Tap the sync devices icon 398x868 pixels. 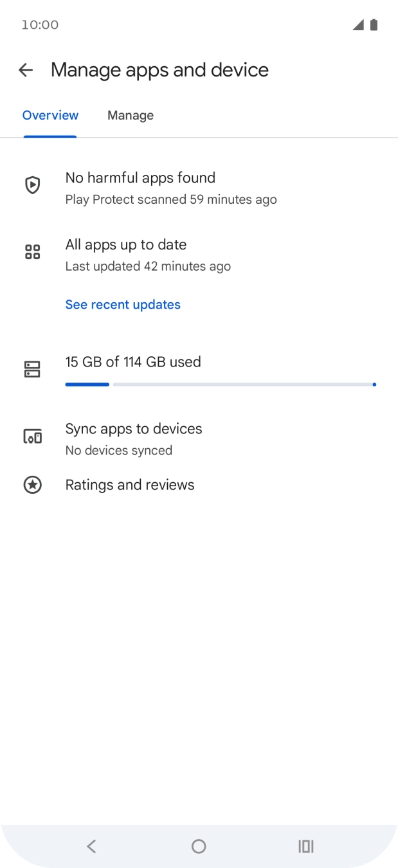click(x=32, y=437)
